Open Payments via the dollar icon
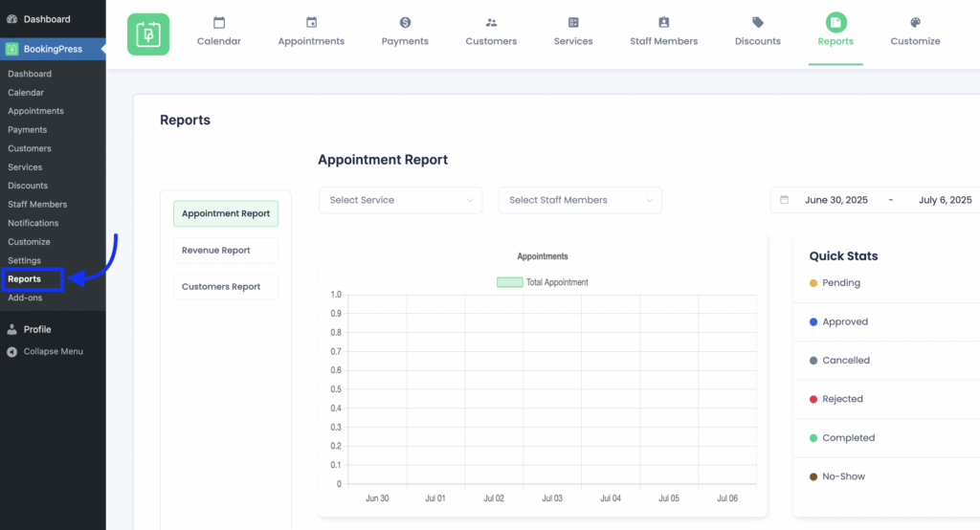 coord(405,22)
